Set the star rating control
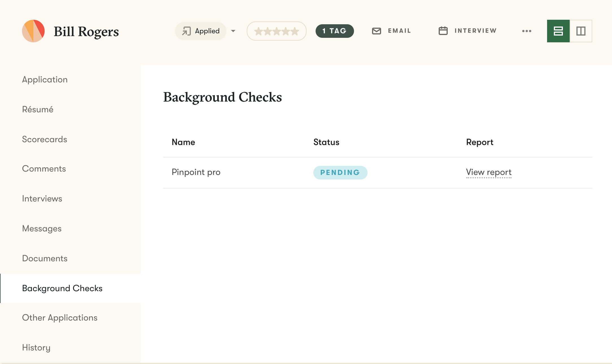 (277, 31)
